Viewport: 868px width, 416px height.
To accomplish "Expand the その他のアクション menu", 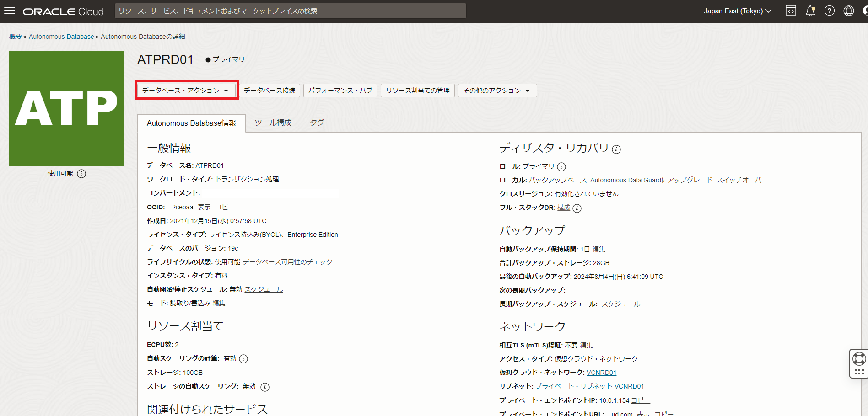I will pos(497,90).
